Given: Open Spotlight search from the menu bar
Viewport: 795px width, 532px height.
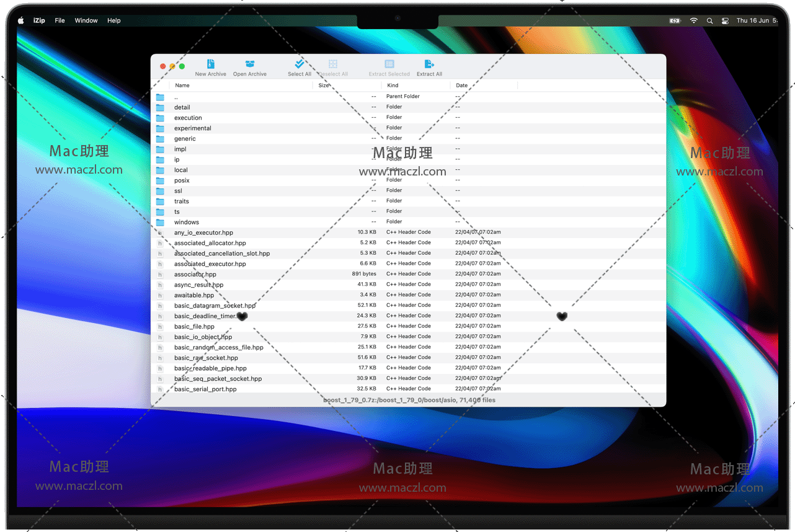Looking at the screenshot, I should (709, 20).
